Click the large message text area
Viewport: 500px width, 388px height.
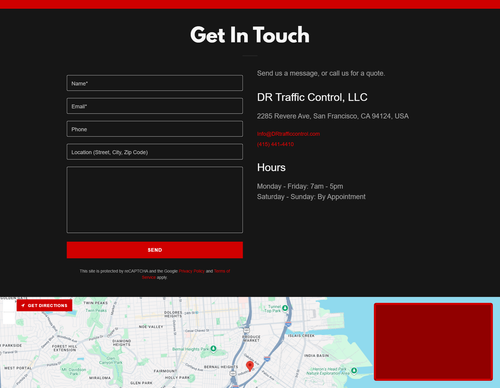(x=155, y=200)
